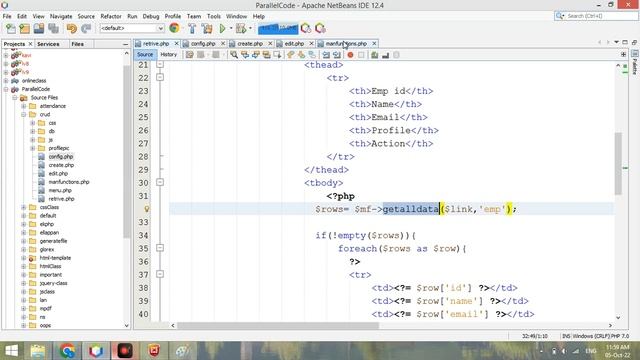The image size is (640, 360).
Task: Click the Debug Project toolbar icon
Action: [241, 28]
